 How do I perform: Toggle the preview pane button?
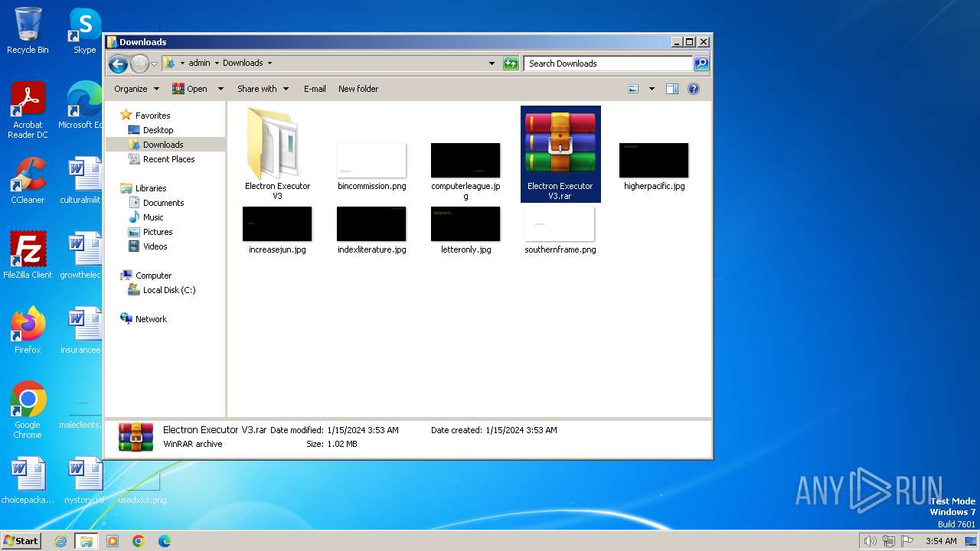(672, 89)
